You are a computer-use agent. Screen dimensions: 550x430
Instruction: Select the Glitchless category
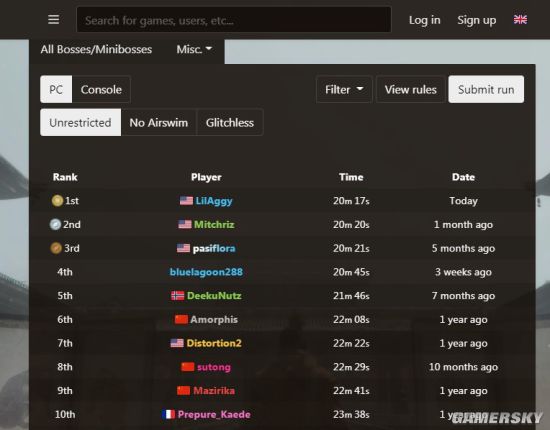click(x=230, y=122)
